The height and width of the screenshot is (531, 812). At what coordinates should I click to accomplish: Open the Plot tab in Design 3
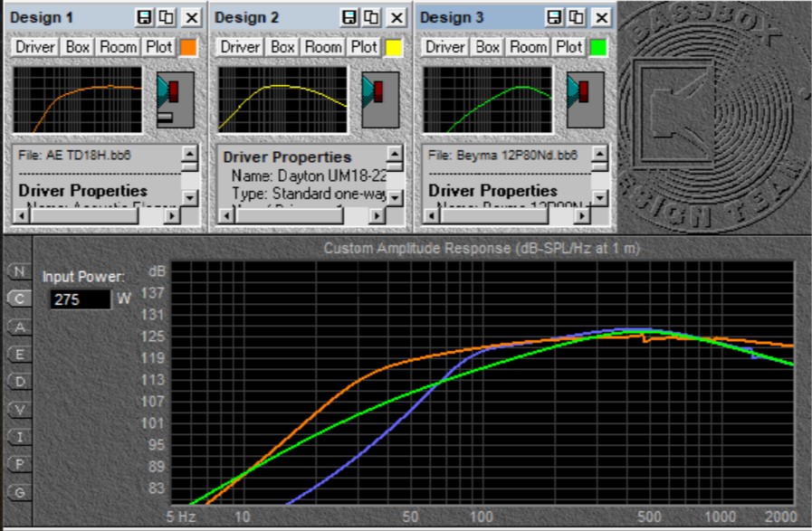click(568, 47)
